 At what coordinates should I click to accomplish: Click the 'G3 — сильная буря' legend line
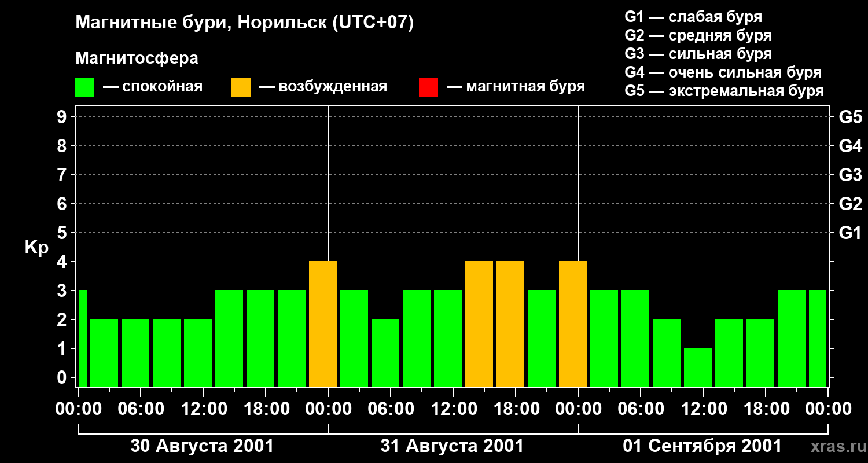pos(698,54)
